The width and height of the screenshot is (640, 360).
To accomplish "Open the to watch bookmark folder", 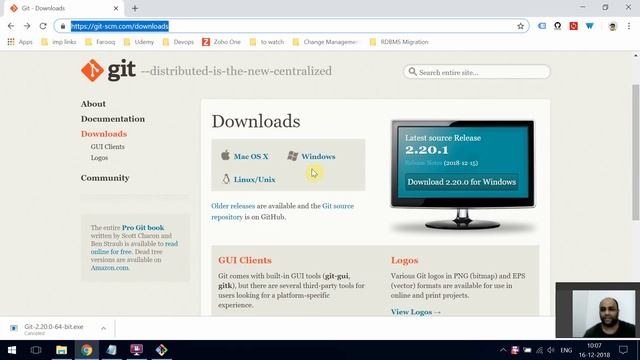I will point(267,42).
